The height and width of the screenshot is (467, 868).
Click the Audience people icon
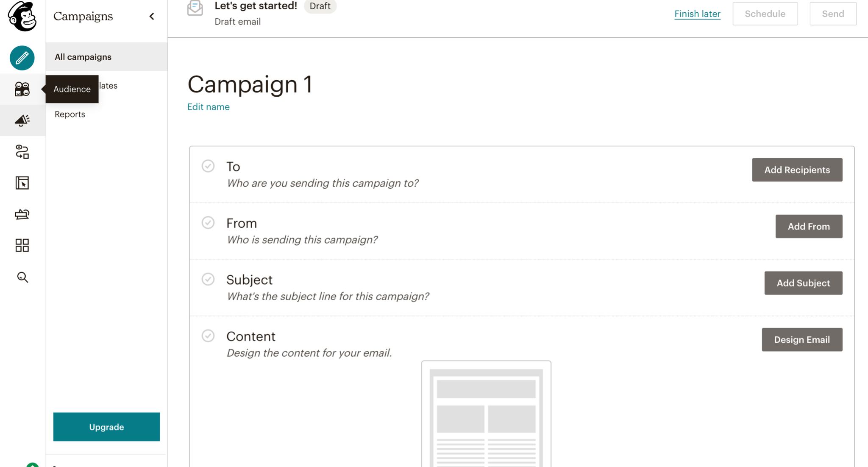point(22,89)
